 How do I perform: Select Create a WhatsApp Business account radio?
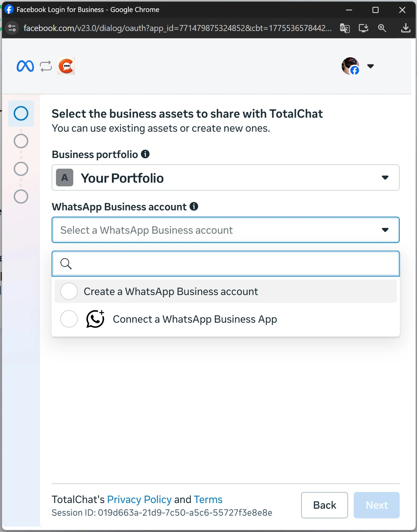69,291
